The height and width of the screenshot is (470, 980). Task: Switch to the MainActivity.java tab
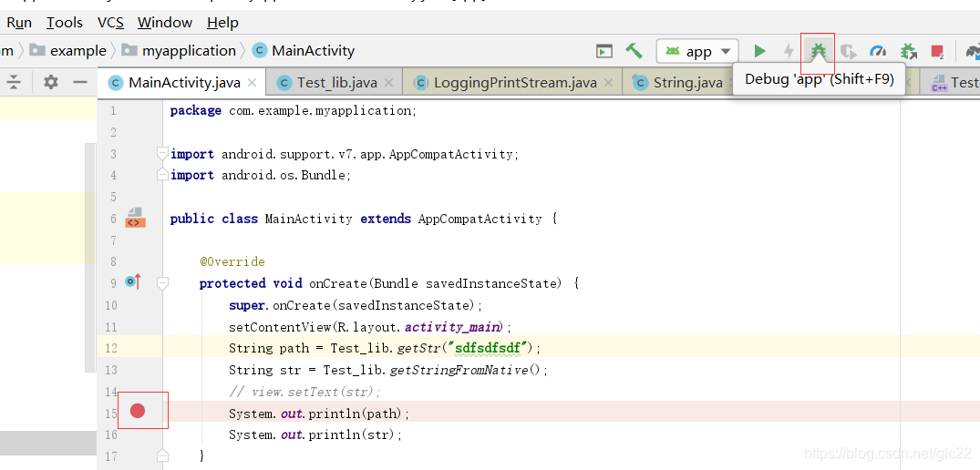pos(182,82)
